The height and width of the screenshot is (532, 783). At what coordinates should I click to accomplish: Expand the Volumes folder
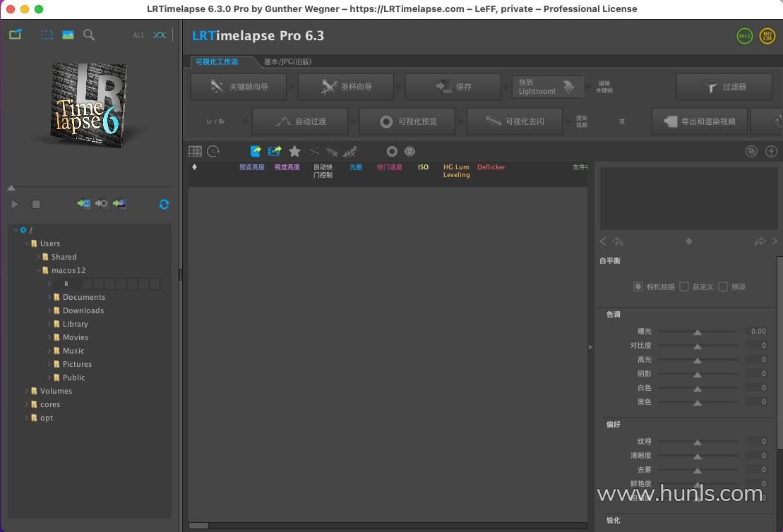pyautogui.click(x=26, y=391)
